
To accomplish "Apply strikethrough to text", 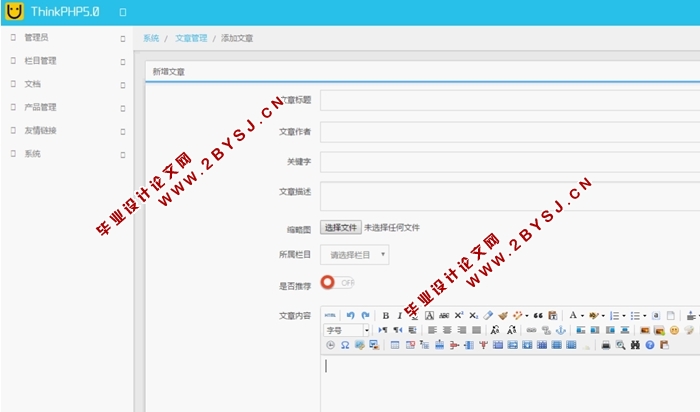I will point(444,316).
